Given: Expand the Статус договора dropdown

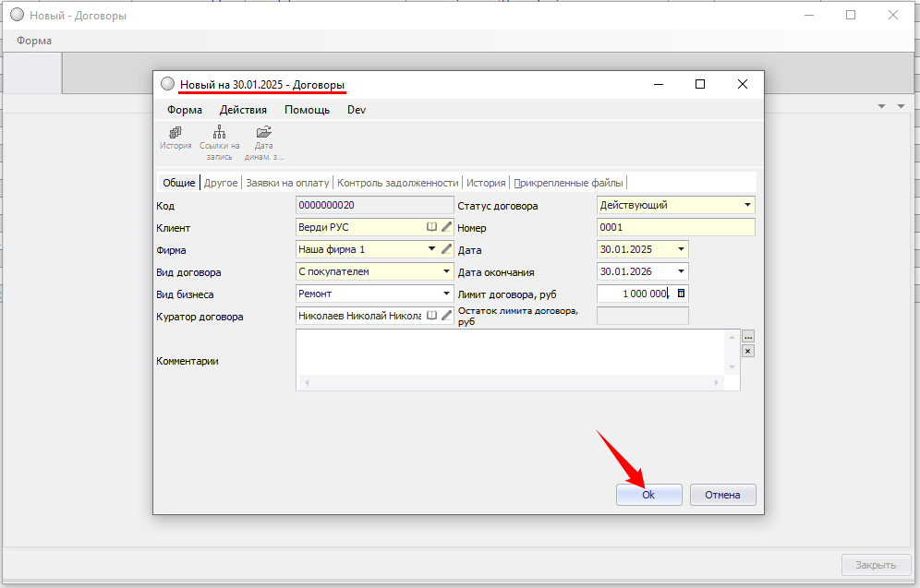Looking at the screenshot, I should (x=747, y=205).
